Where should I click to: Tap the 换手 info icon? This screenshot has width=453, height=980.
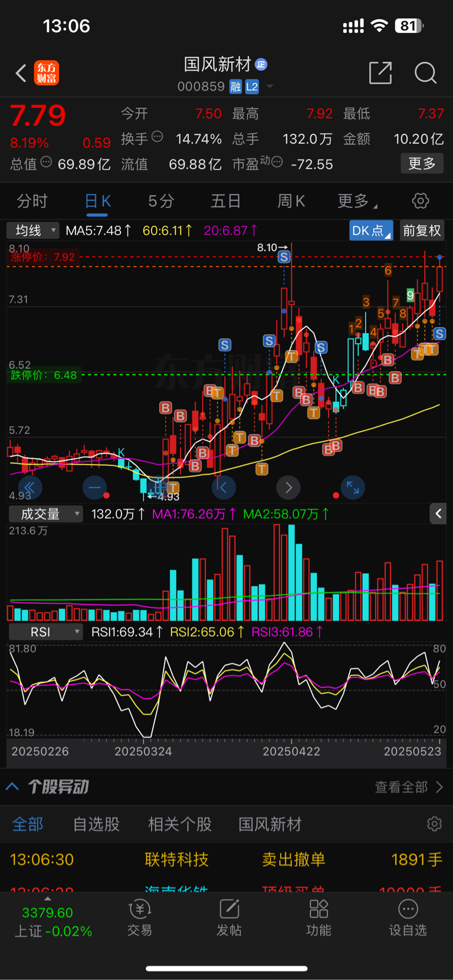(x=157, y=137)
